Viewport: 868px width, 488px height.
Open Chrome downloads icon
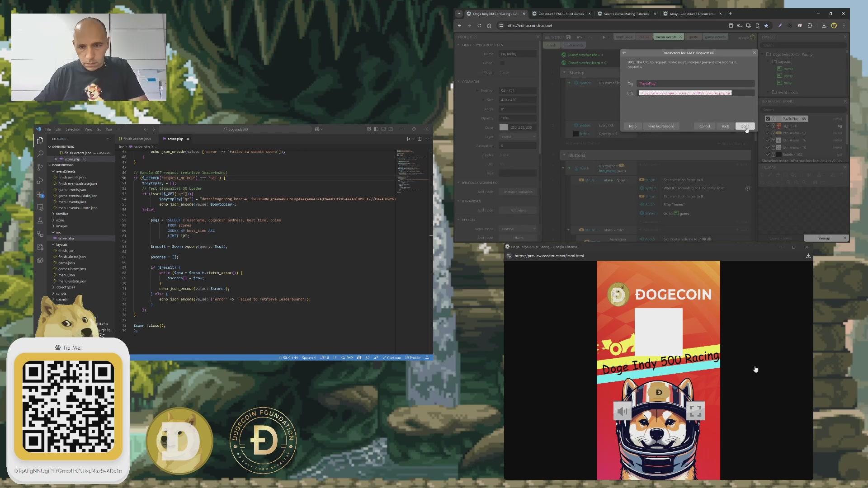pyautogui.click(x=824, y=26)
